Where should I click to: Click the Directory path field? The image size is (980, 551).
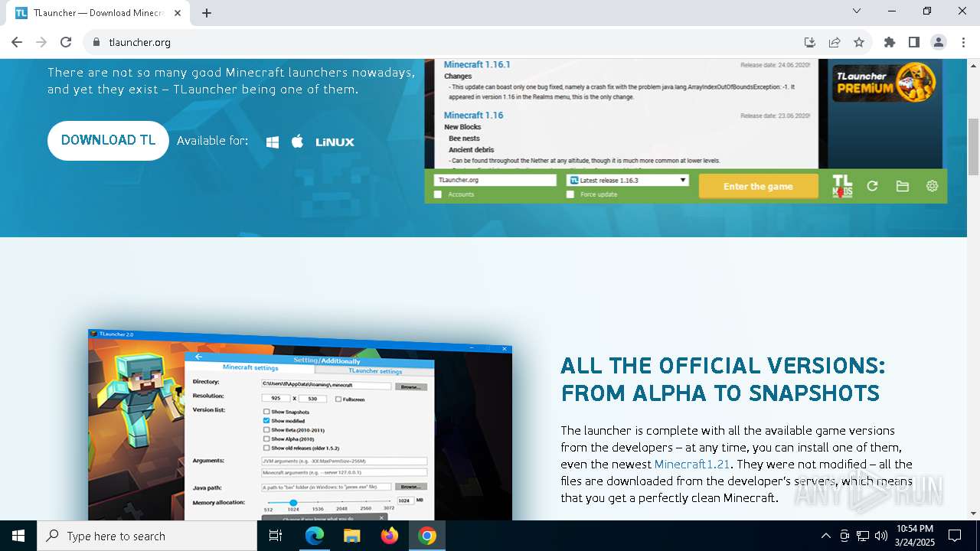(x=326, y=384)
